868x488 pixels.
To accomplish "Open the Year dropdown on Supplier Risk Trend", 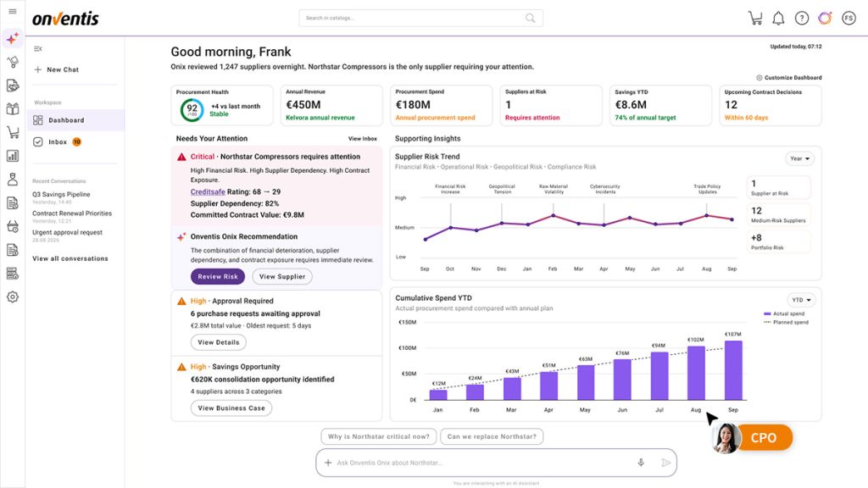I will coord(800,158).
